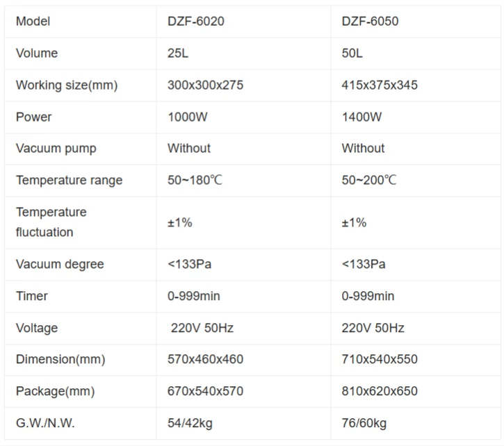Select the 50L volume cell
This screenshot has width=504, height=446.
[x=352, y=53]
